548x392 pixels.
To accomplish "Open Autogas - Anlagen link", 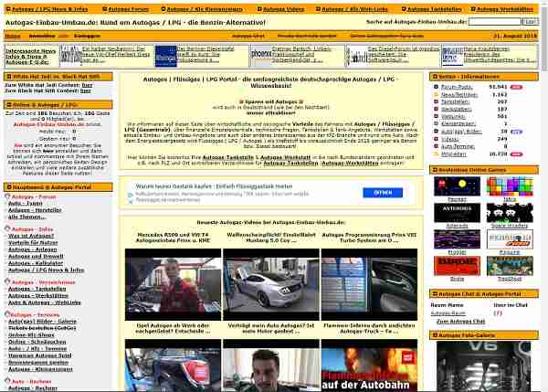I will [x=33, y=249].
